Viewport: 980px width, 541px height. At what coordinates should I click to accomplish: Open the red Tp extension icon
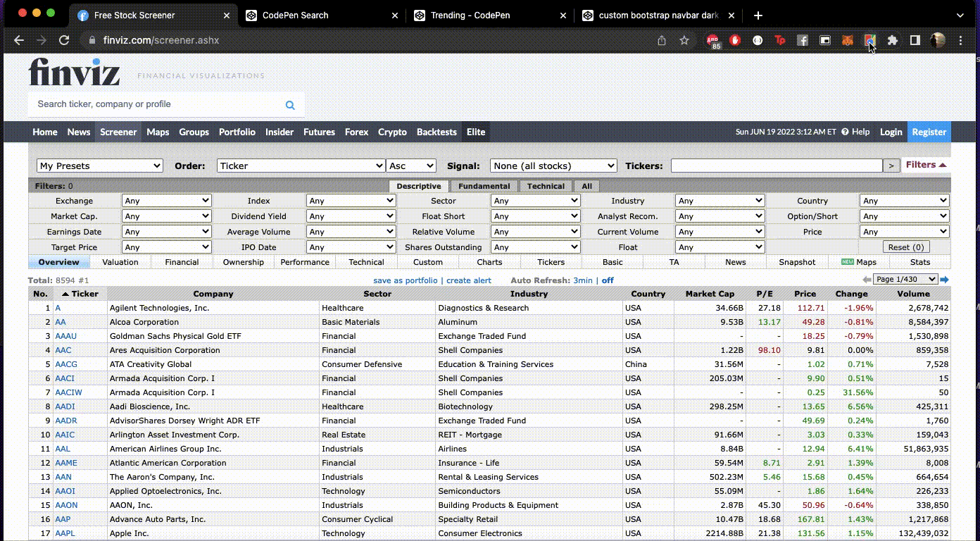tap(780, 40)
